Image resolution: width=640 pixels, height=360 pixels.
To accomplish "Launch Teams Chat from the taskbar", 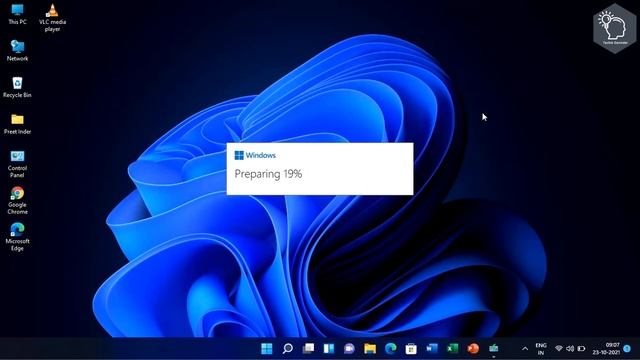I will [349, 349].
